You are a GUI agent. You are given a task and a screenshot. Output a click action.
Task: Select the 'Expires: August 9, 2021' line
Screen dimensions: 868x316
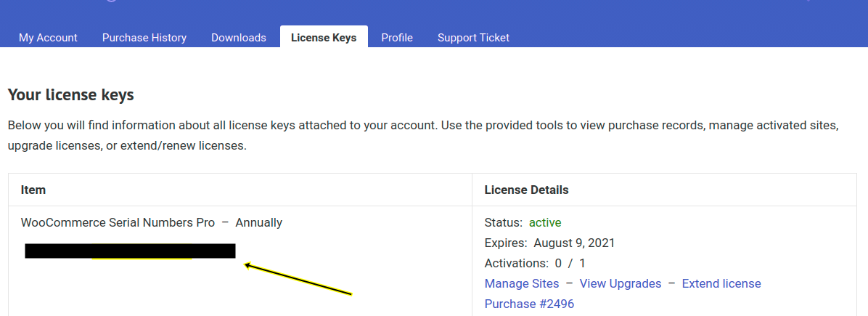(x=549, y=243)
